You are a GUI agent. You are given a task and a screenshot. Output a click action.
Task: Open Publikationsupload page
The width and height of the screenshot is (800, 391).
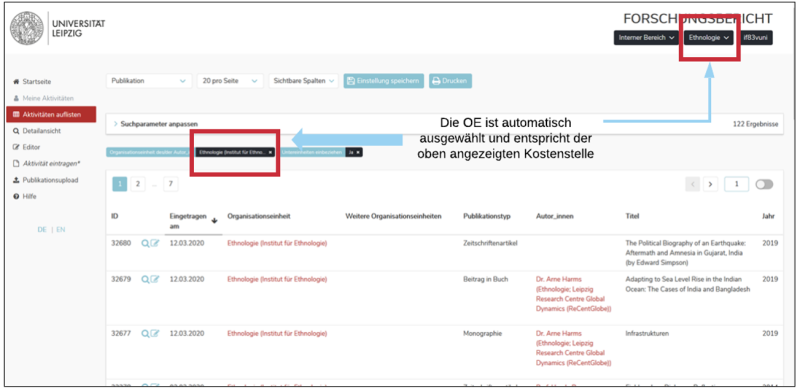pyautogui.click(x=45, y=180)
